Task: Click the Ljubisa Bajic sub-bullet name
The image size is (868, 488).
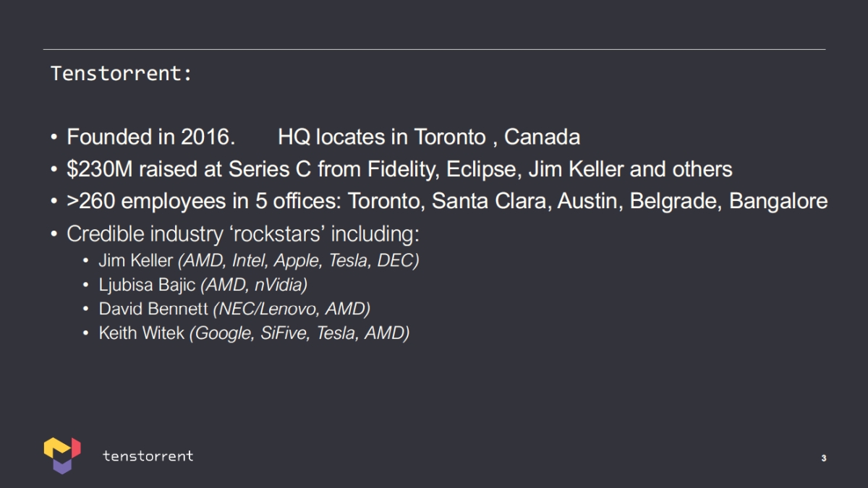Action: tap(147, 285)
